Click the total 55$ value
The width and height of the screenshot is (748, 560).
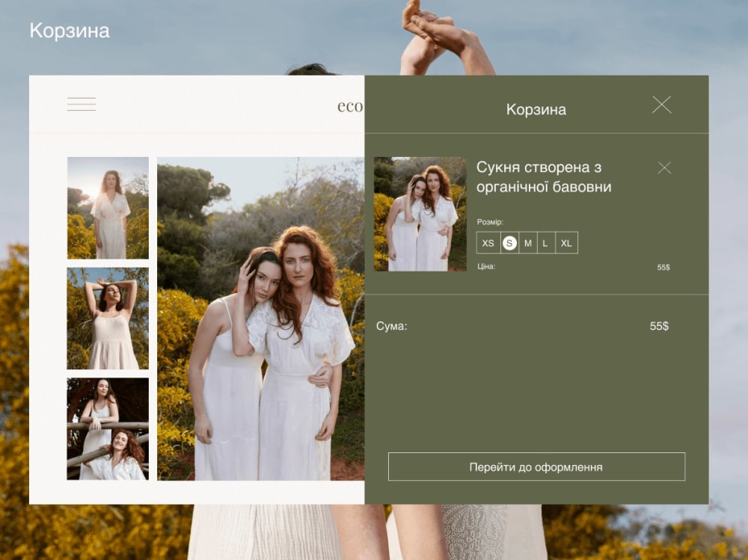659,326
